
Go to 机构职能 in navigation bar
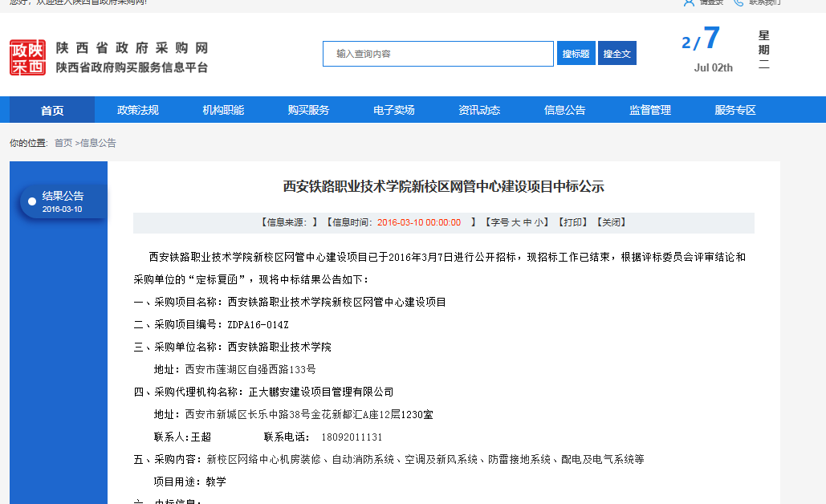[x=223, y=110]
